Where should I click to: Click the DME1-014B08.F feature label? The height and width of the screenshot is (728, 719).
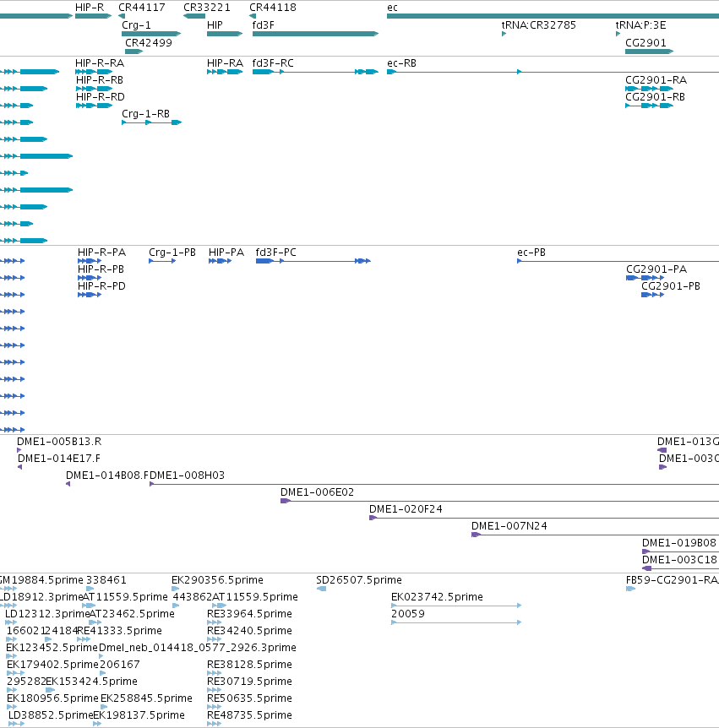click(107, 475)
